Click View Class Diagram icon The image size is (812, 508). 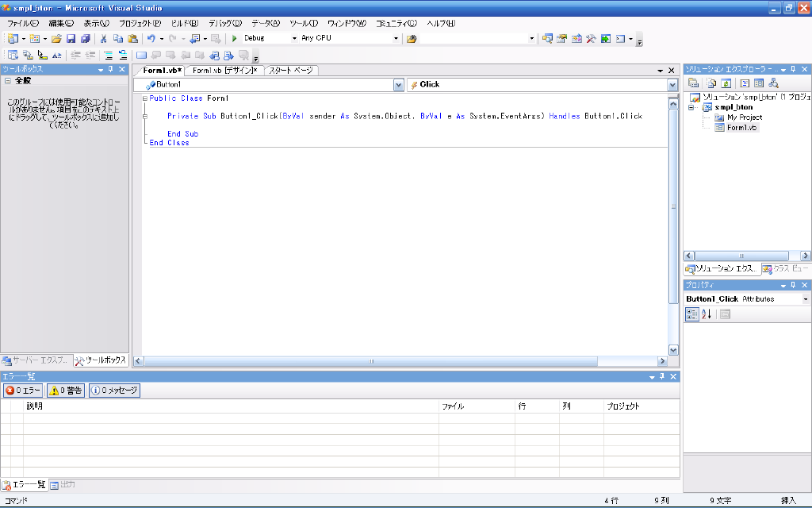[x=774, y=83]
